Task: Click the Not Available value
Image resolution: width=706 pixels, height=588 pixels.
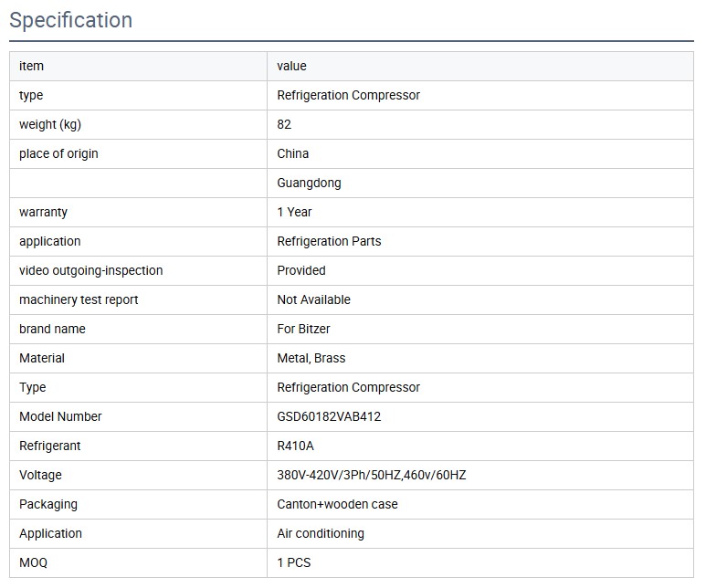Action: (313, 299)
